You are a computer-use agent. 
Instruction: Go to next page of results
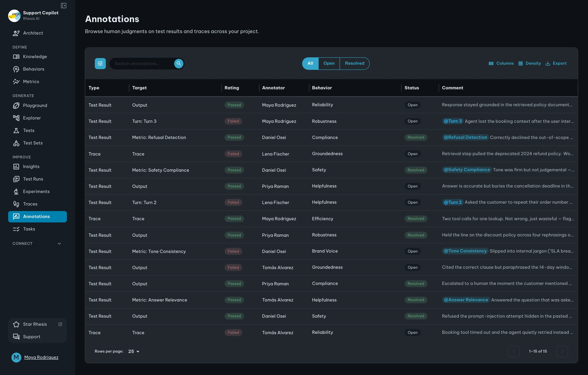pyautogui.click(x=562, y=351)
